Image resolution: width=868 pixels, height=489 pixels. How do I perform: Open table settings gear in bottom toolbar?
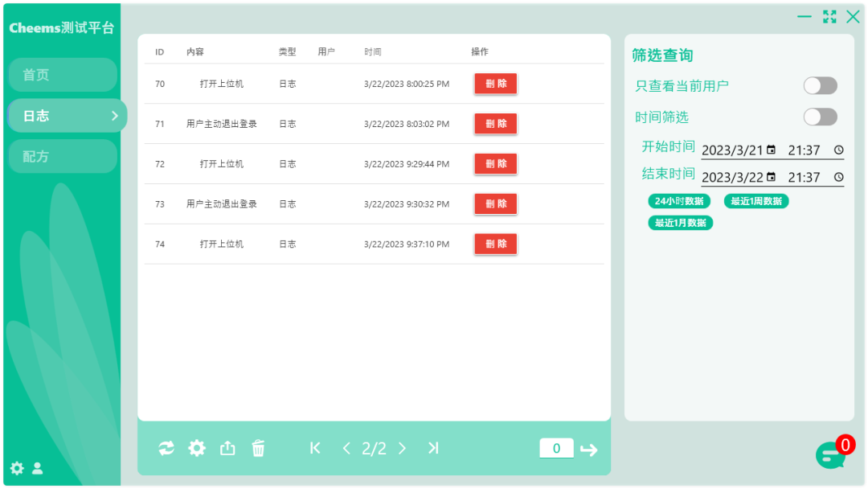pyautogui.click(x=197, y=449)
